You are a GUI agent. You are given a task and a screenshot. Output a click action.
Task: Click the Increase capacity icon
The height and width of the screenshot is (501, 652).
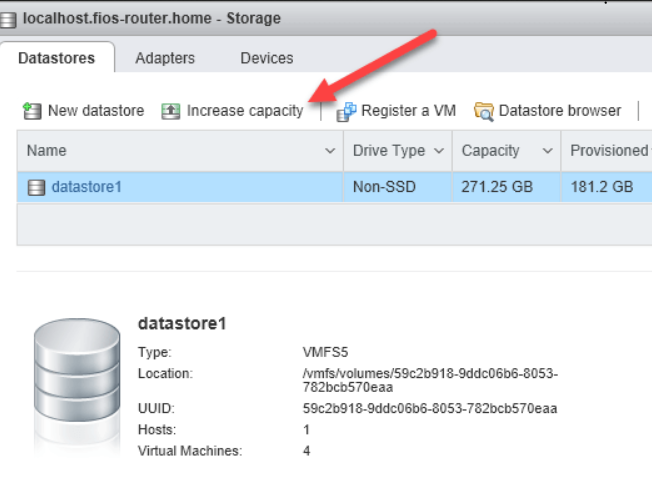tap(171, 111)
